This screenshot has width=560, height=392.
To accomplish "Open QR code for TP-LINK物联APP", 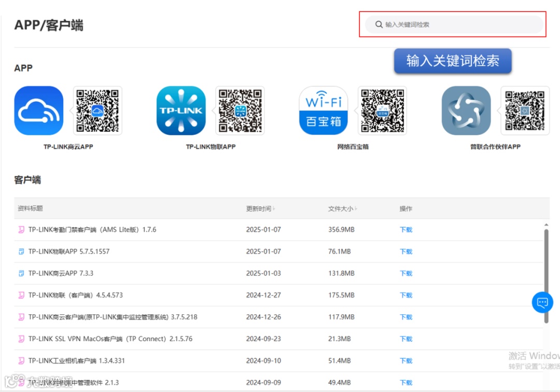I will 240,110.
